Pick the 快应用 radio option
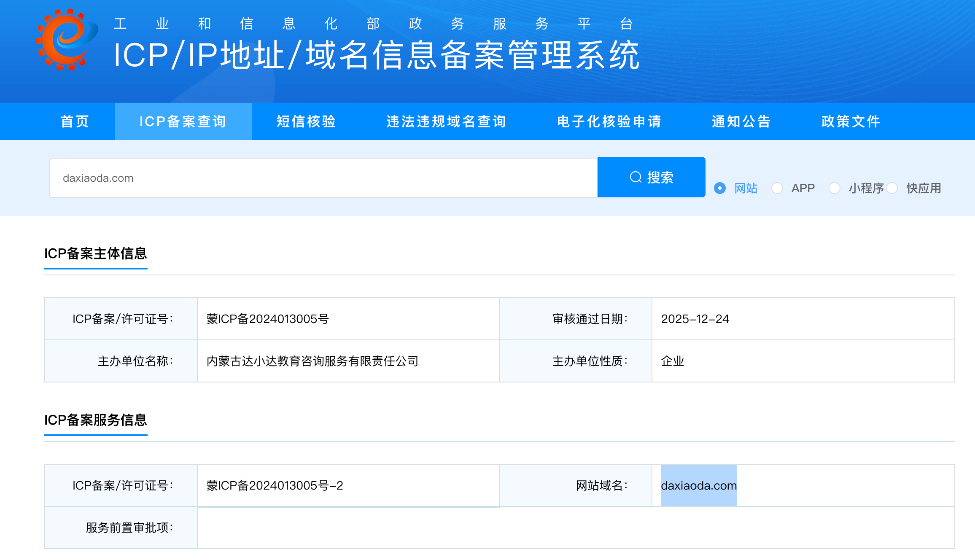The image size is (975, 560). [892, 188]
